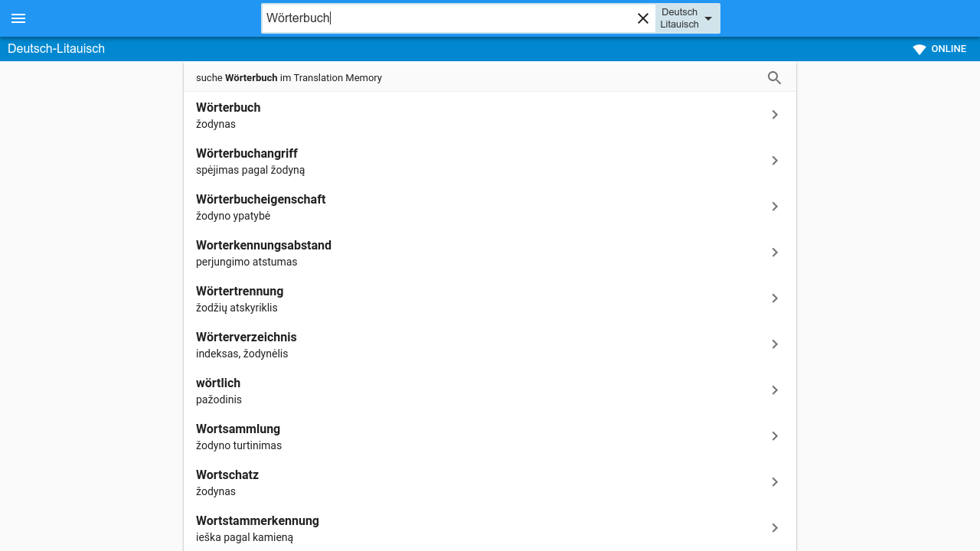Click translation 'spėjimas pagal žodyną'

coord(250,170)
